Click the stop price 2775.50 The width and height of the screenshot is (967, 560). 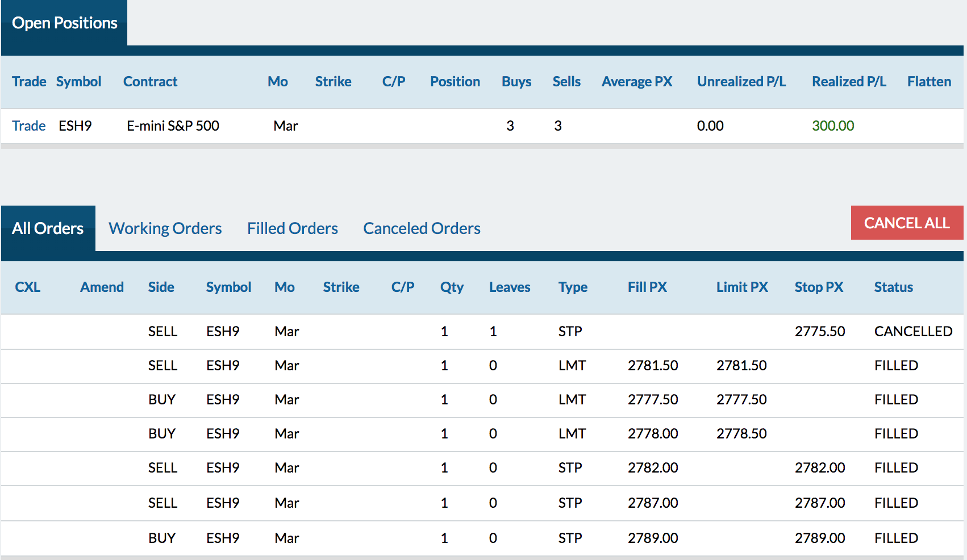pyautogui.click(x=820, y=331)
